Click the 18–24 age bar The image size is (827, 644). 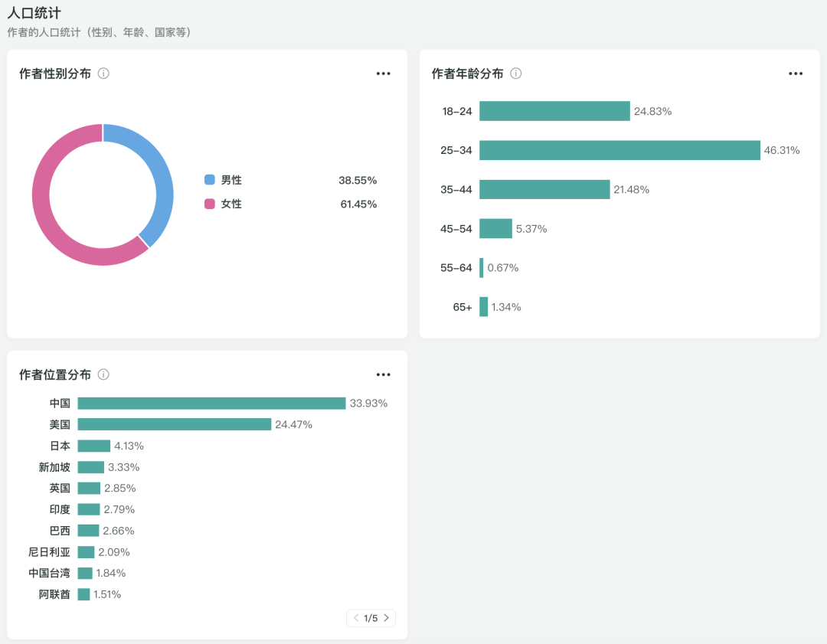pos(554,111)
